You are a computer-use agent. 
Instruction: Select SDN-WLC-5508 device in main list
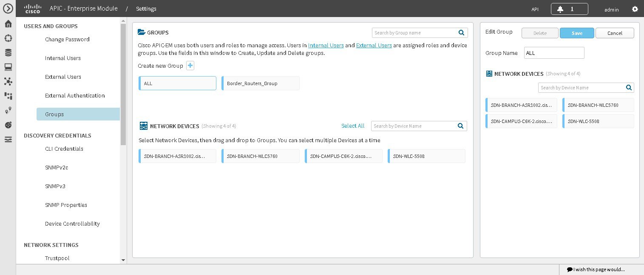pos(426,156)
